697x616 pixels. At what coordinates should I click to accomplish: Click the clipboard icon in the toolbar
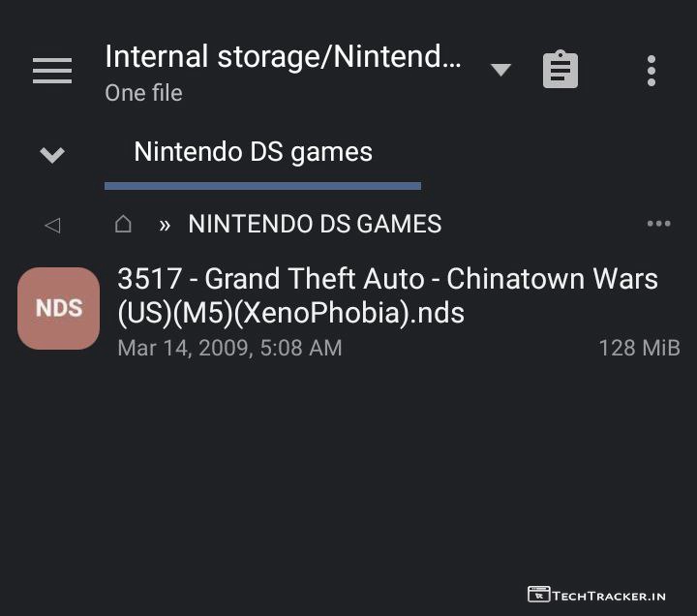point(561,71)
